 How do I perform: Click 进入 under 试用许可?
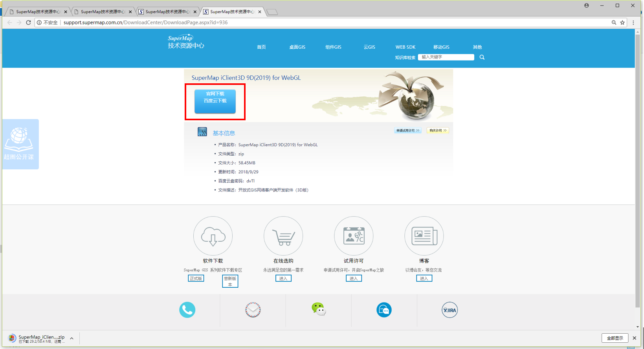[354, 278]
